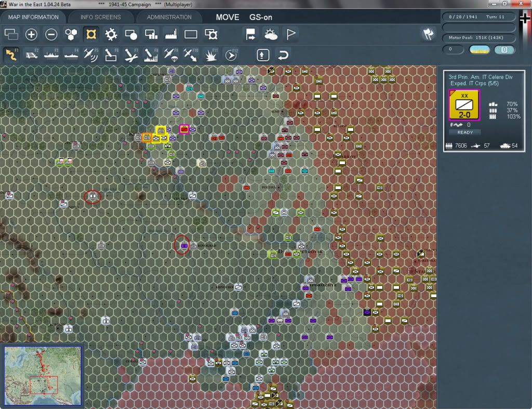This screenshot has width=532, height=409.
Task: Click the MOVE mode label
Action: coord(228,17)
